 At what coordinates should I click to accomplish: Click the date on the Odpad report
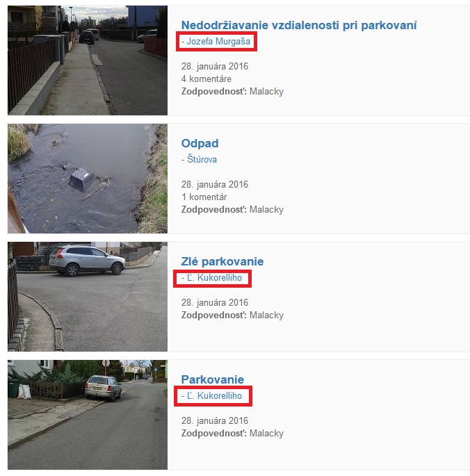coord(215,184)
